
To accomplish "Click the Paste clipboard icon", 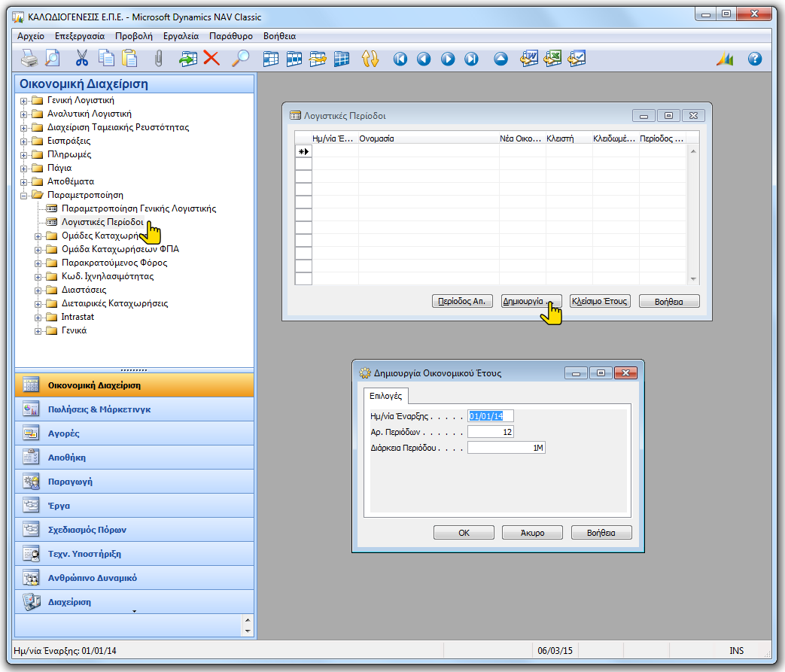I will click(129, 59).
